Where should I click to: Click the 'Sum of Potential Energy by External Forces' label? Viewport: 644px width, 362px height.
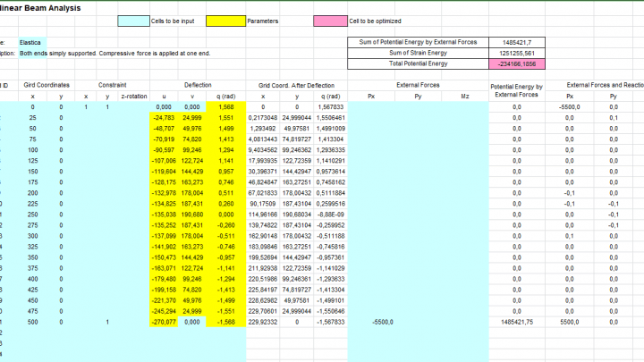point(418,42)
